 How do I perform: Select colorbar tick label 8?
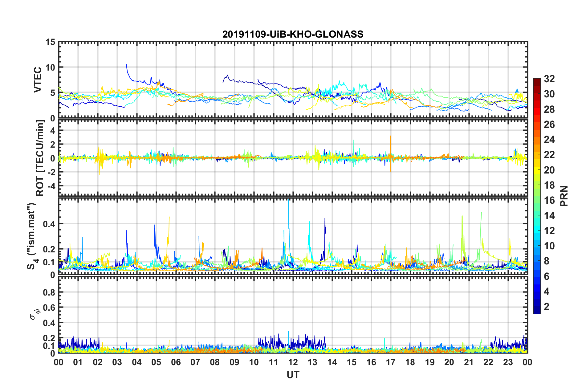pyautogui.click(x=547, y=261)
